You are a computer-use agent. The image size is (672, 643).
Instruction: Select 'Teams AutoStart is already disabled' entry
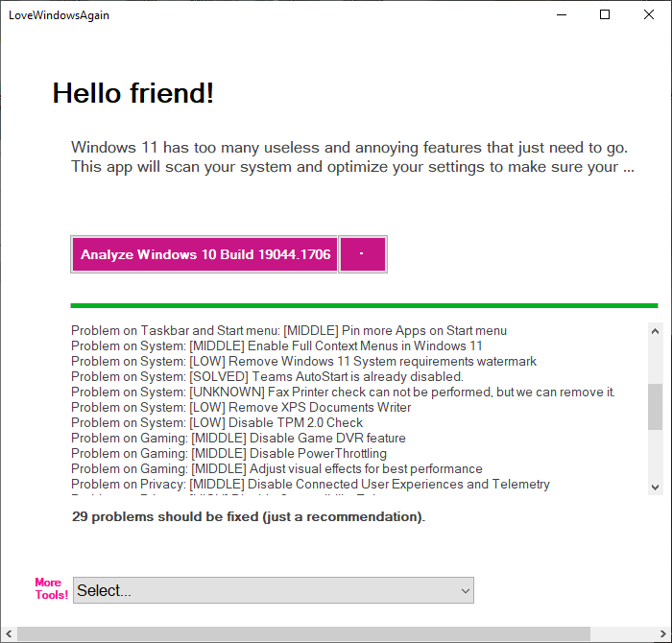268,376
